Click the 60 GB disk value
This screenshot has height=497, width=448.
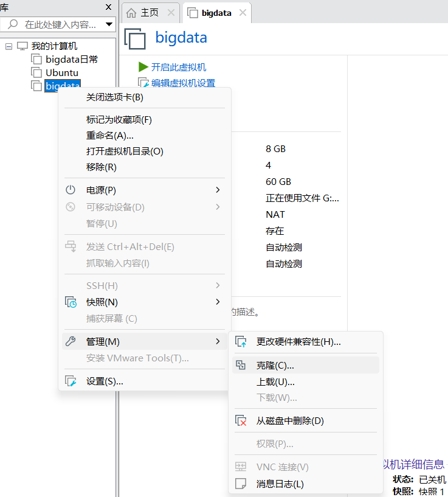(278, 182)
